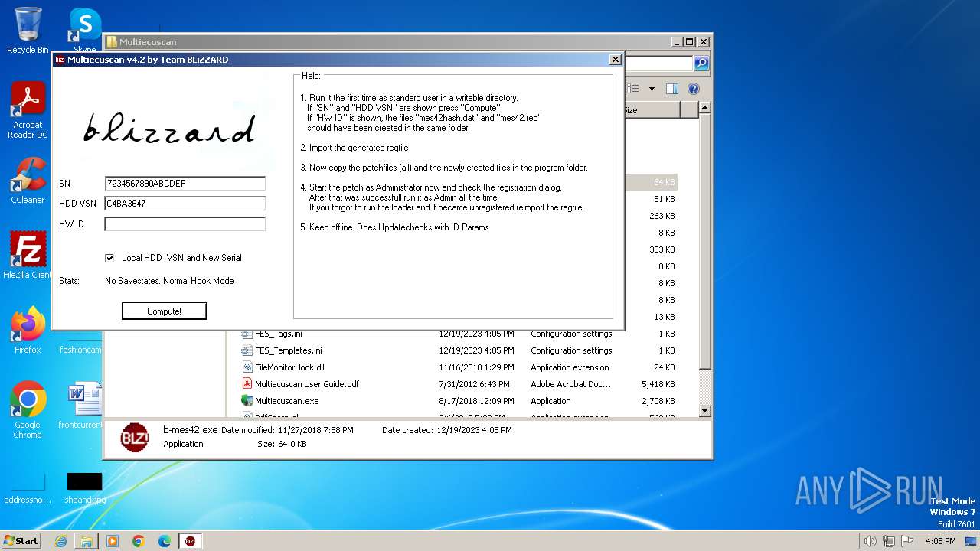
Task: Click the 5,418 KB size cell
Action: [x=658, y=384]
